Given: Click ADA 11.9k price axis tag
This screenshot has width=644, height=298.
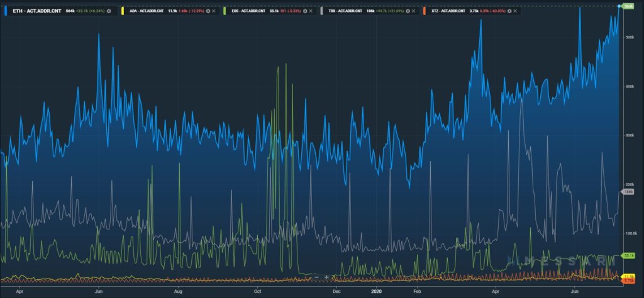Looking at the screenshot, I should [x=629, y=277].
